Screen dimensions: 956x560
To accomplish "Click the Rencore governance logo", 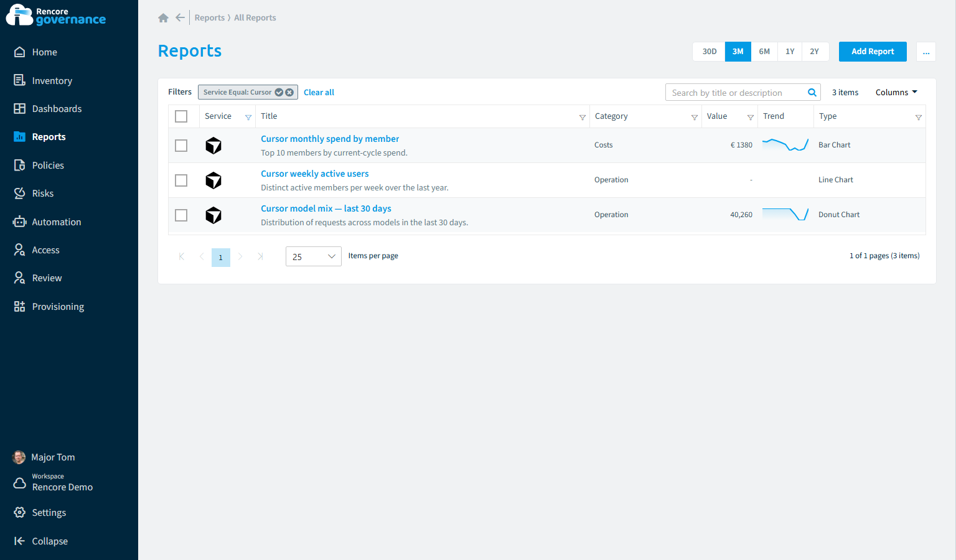I will (56, 16).
